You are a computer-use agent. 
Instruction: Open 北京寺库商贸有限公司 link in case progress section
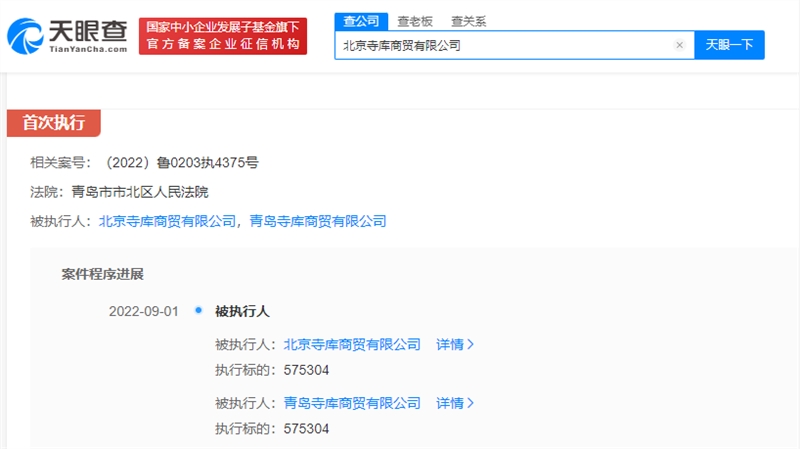352,344
